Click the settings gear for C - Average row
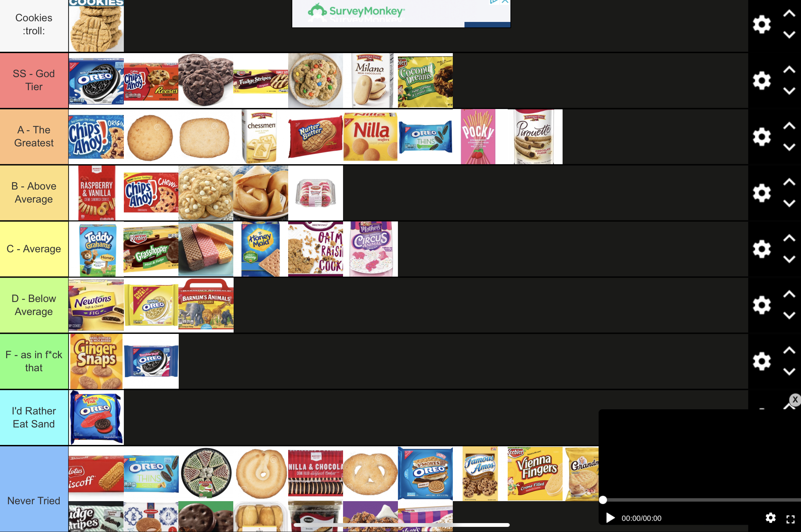Image resolution: width=801 pixels, height=532 pixels. (762, 248)
